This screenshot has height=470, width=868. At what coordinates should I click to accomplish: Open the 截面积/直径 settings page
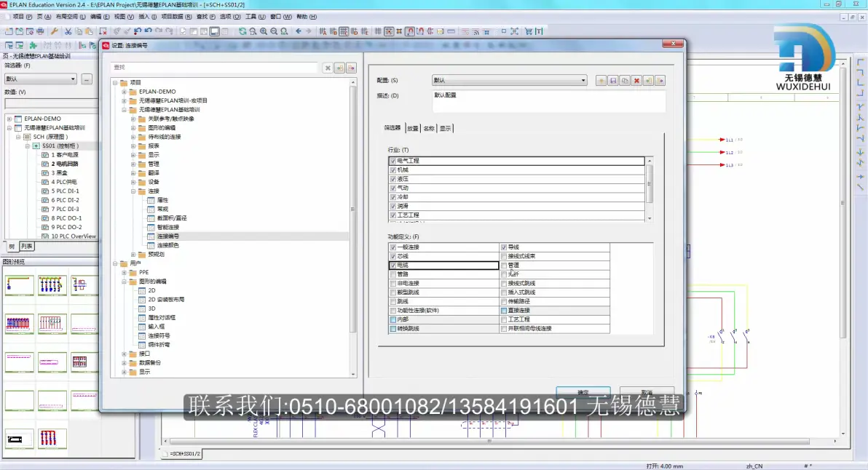tap(172, 218)
